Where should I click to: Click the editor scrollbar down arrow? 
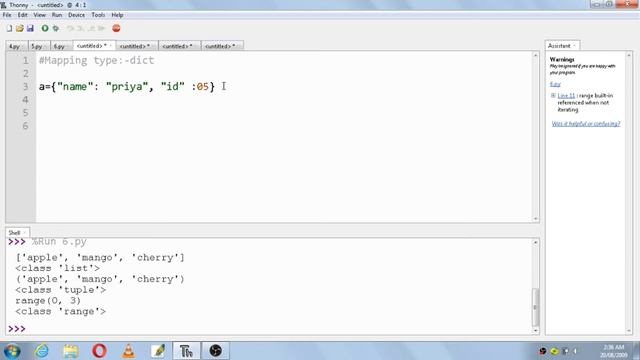pos(536,219)
